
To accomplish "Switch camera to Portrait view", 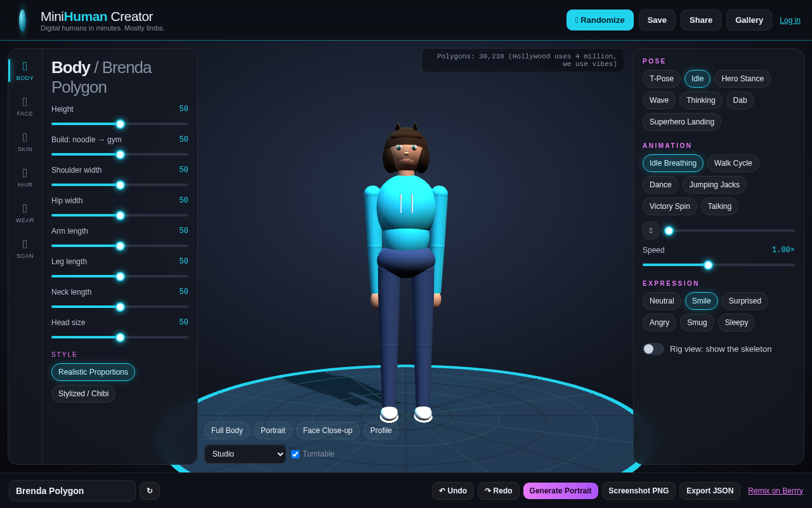I will click(x=273, y=431).
